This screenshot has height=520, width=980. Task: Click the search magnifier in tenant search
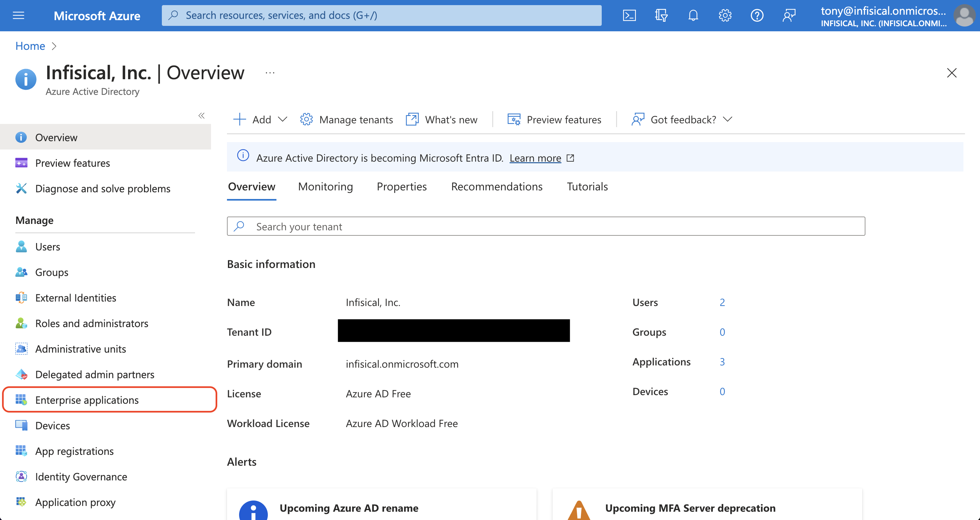pos(239,226)
